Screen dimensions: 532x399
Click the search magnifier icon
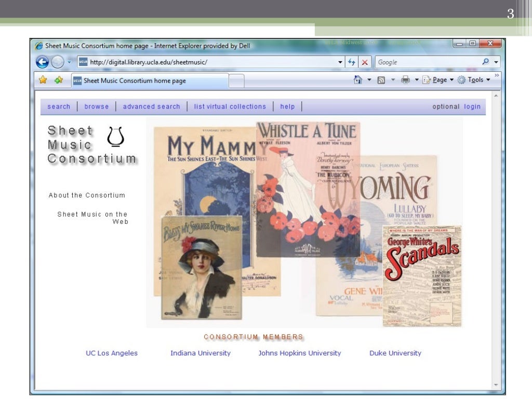tap(486, 62)
